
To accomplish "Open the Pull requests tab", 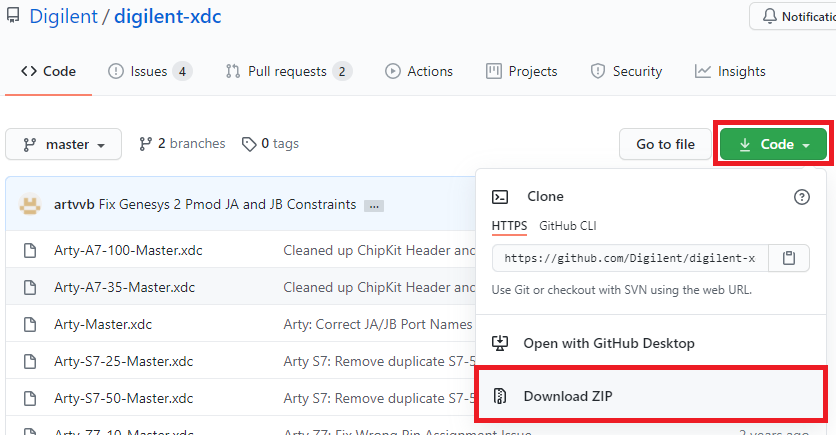I will click(x=288, y=71).
